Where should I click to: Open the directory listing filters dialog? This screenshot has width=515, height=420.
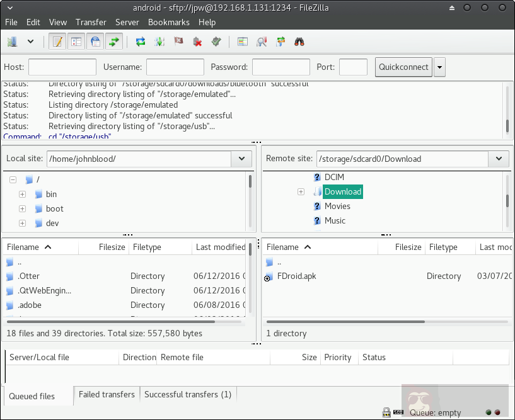click(x=243, y=42)
